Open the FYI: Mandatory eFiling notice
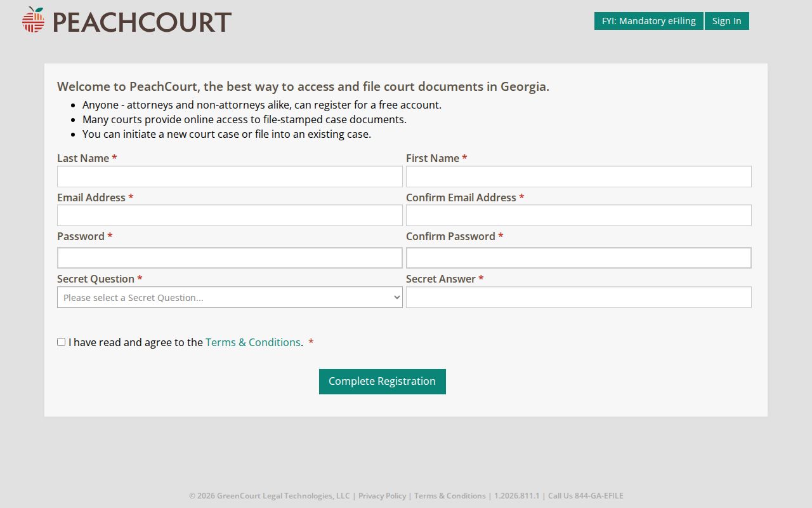 [x=648, y=21]
